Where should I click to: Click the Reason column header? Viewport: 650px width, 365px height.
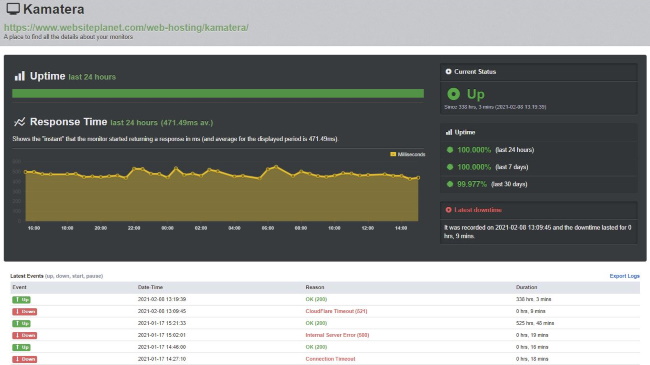315,287
